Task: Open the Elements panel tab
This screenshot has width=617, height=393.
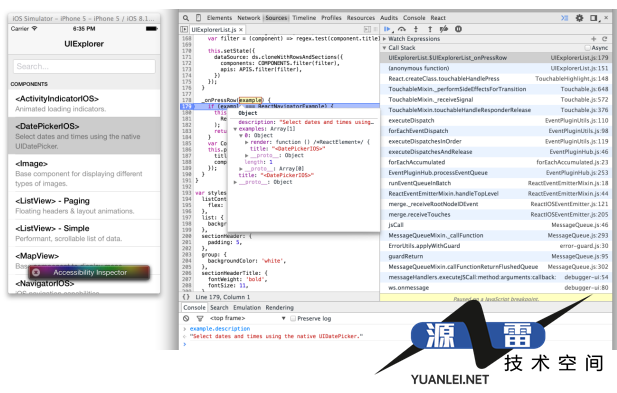Action: pos(219,18)
